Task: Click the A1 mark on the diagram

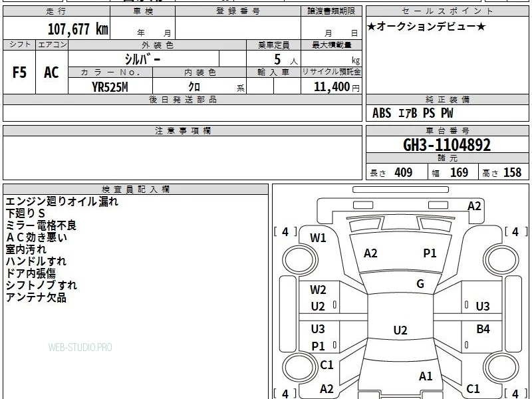Action: coord(426,376)
